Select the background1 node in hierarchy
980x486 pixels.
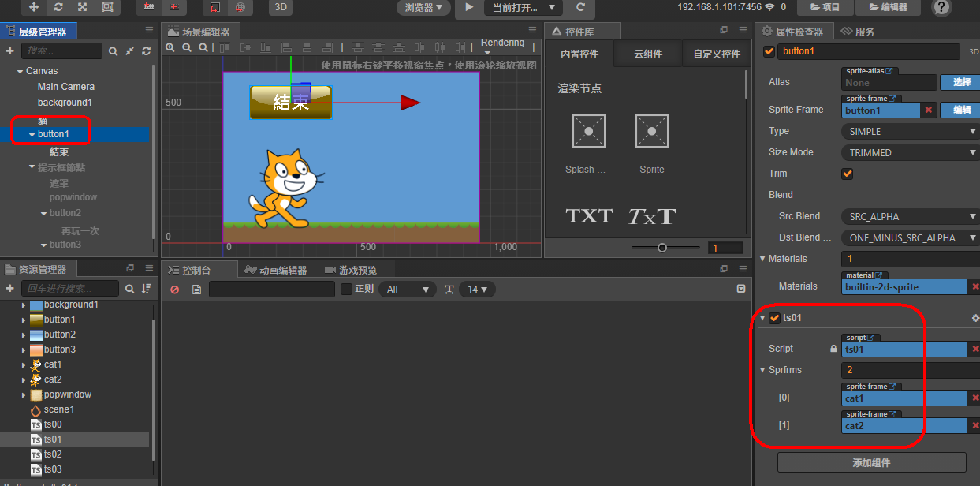65,103
